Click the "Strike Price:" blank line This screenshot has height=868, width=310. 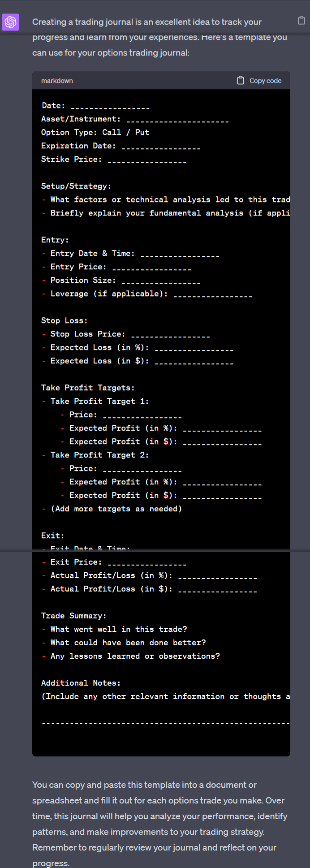(x=114, y=159)
